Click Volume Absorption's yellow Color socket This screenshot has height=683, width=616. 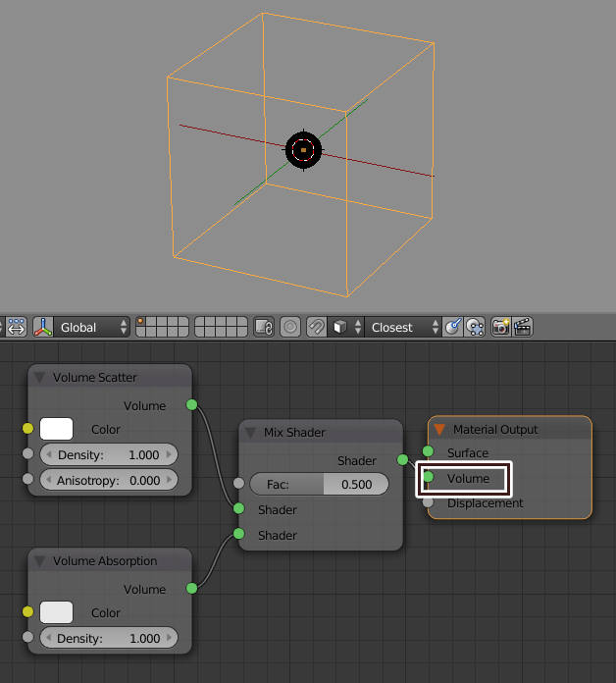pos(27,612)
